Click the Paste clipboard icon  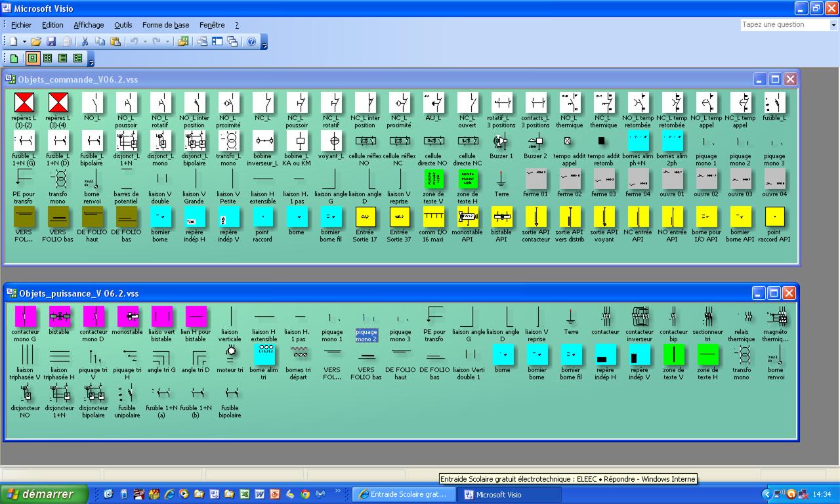click(x=115, y=41)
